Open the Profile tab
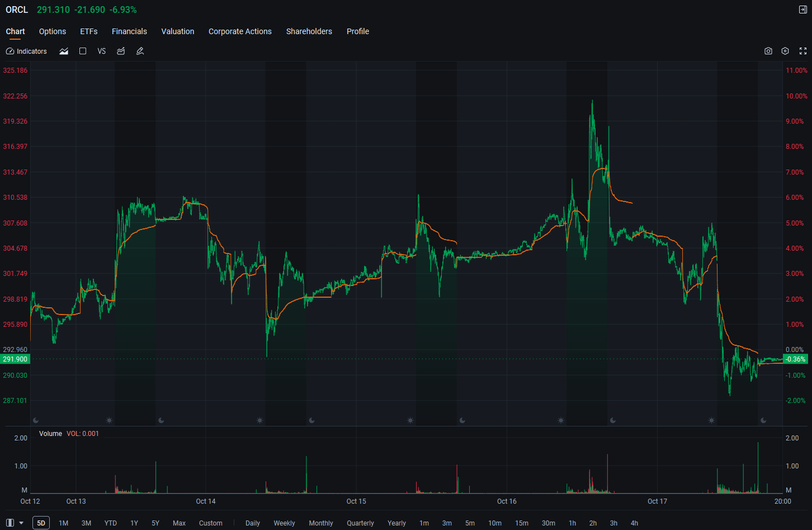 [x=358, y=31]
